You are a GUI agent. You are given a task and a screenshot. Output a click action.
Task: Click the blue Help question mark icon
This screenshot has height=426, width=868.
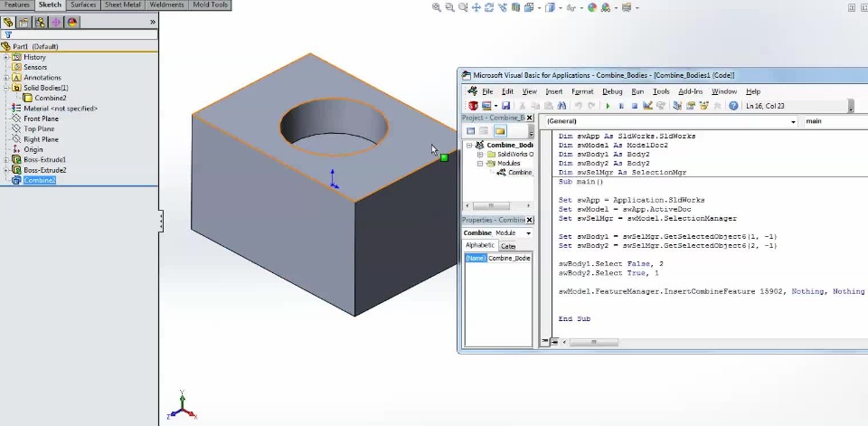(x=733, y=105)
